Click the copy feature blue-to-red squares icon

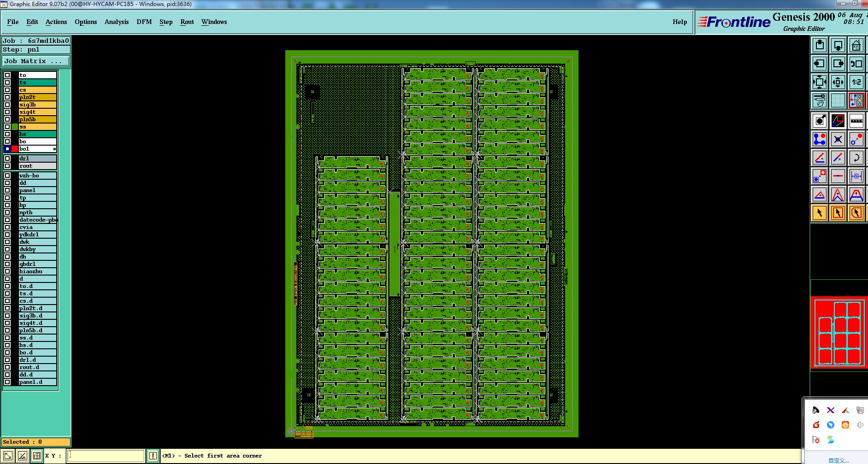click(820, 176)
